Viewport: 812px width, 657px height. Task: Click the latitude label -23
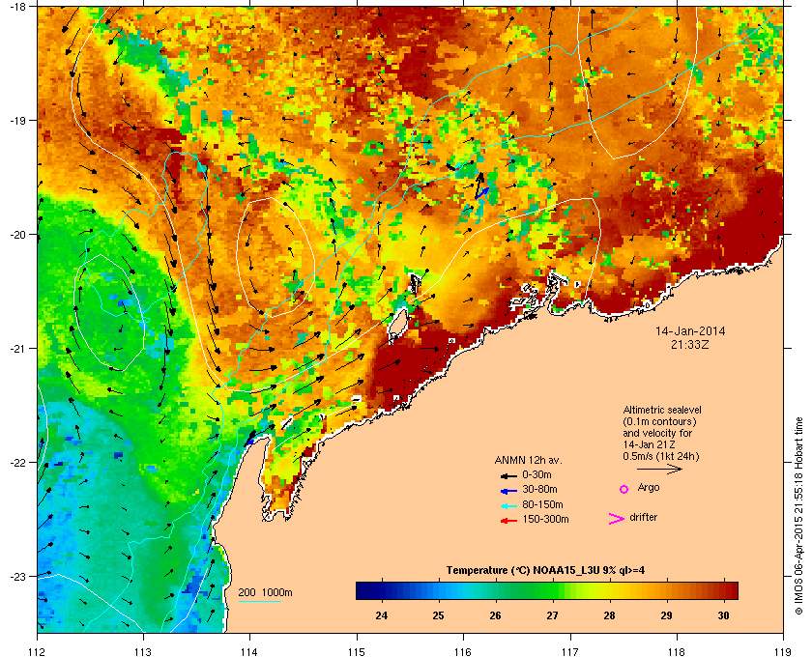coord(17,576)
